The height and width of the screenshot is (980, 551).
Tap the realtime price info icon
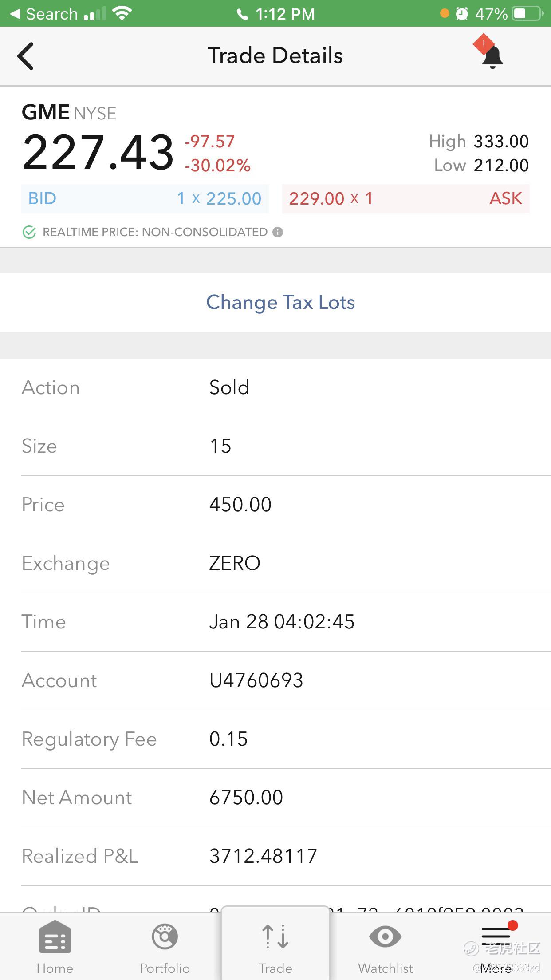click(x=278, y=232)
